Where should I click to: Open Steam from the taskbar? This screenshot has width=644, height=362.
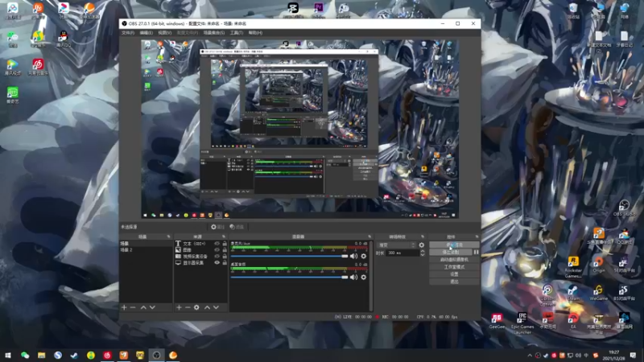[74, 355]
